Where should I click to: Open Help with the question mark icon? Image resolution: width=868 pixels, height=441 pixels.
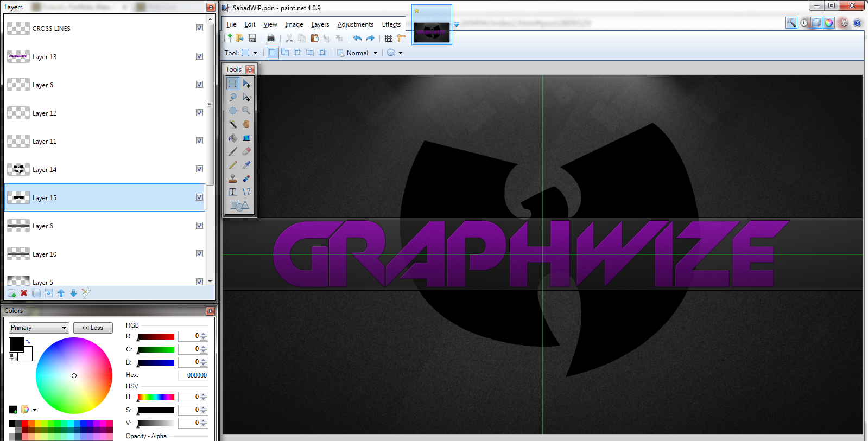click(857, 23)
